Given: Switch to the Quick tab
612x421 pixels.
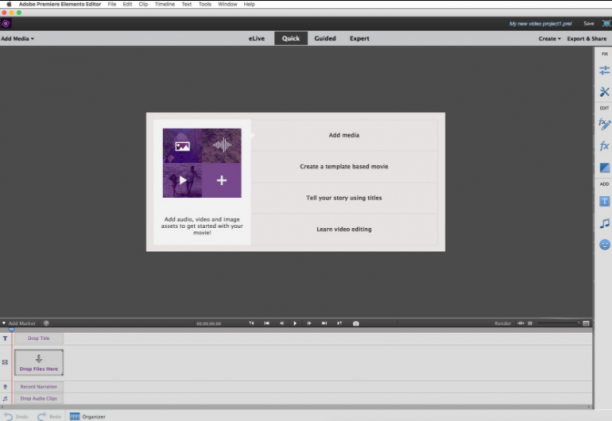Looking at the screenshot, I should click(291, 38).
